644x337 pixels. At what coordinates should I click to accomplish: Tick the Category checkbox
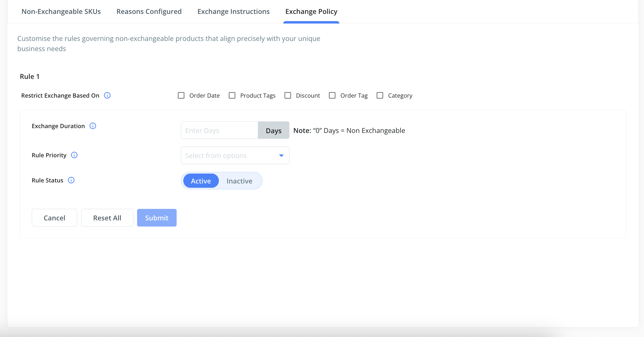coord(380,95)
